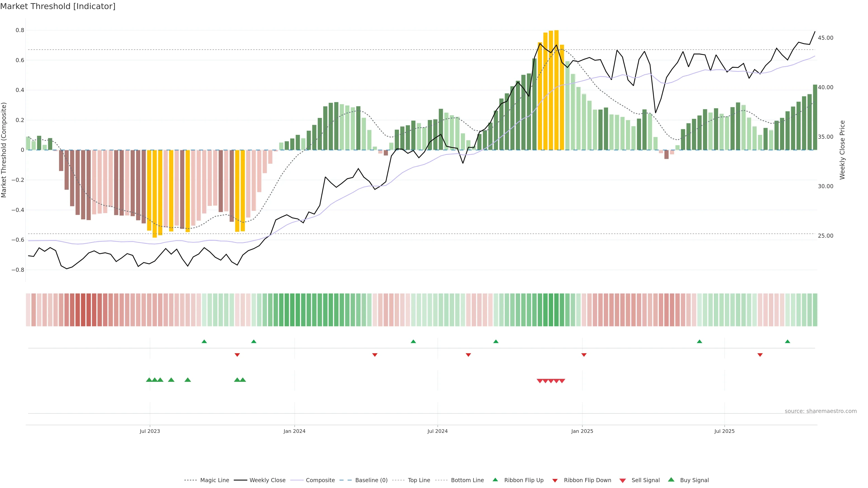
Task: Click the Ribbon Flip Up legend triangle icon
Action: coord(495,480)
